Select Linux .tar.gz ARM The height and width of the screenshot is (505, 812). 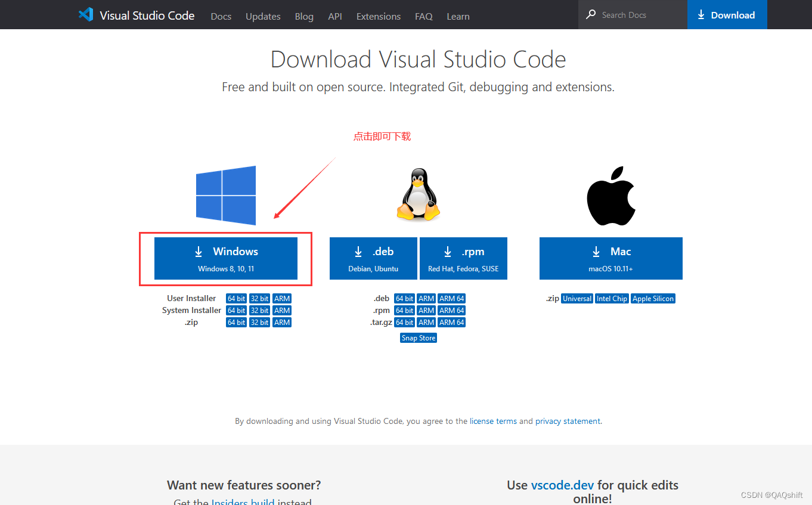[426, 323]
